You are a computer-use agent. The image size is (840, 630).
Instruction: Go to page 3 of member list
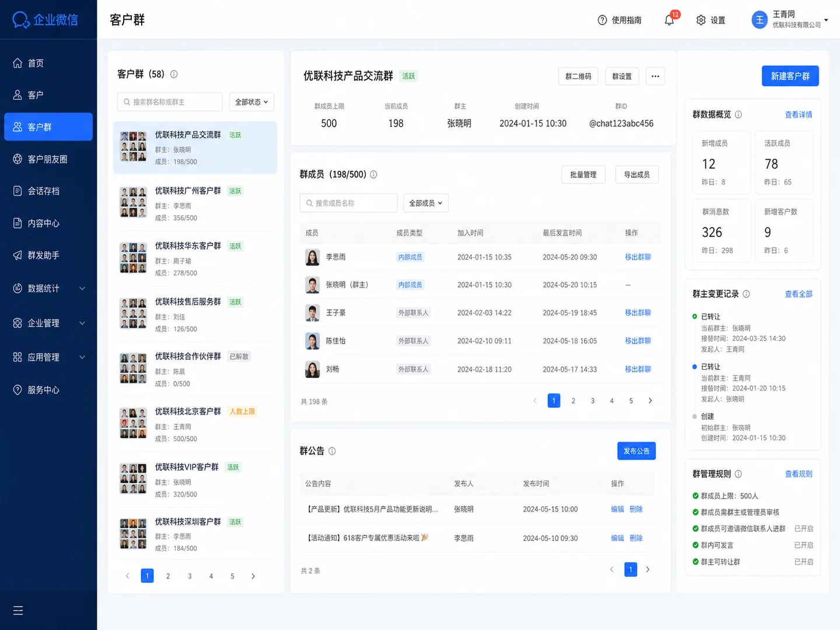pyautogui.click(x=593, y=401)
